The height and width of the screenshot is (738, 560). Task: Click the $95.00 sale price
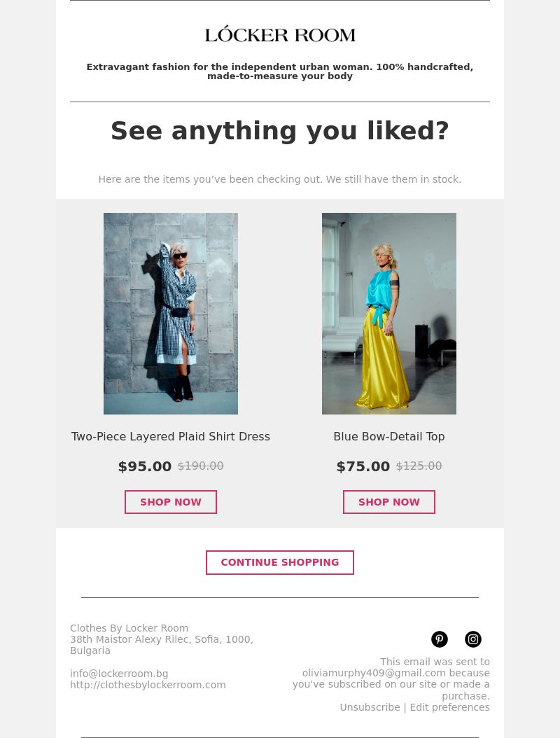click(145, 466)
